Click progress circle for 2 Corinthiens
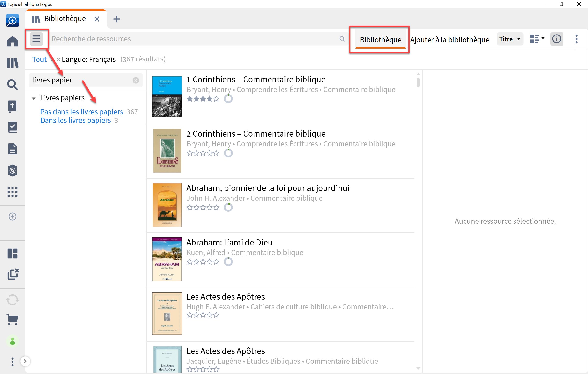This screenshot has height=374, width=588. [228, 153]
